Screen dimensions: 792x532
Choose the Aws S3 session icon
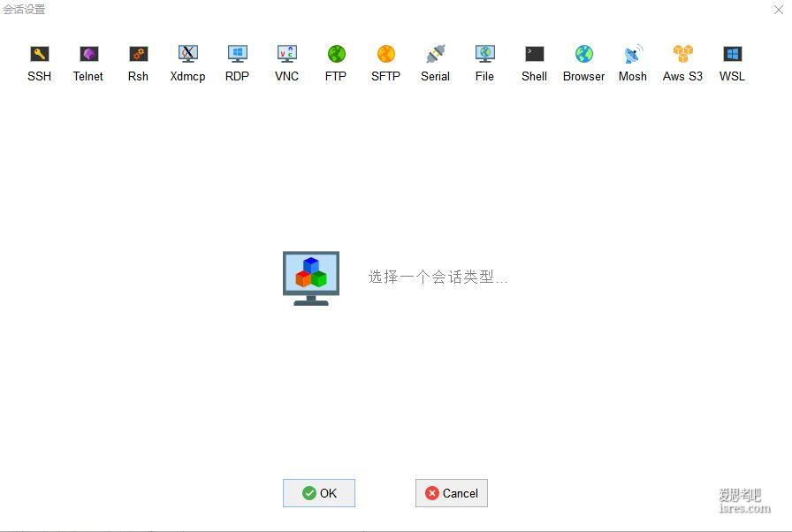[x=683, y=54]
